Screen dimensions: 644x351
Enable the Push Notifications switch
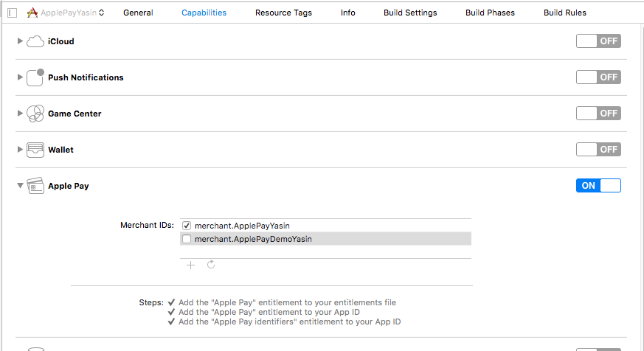tap(598, 77)
